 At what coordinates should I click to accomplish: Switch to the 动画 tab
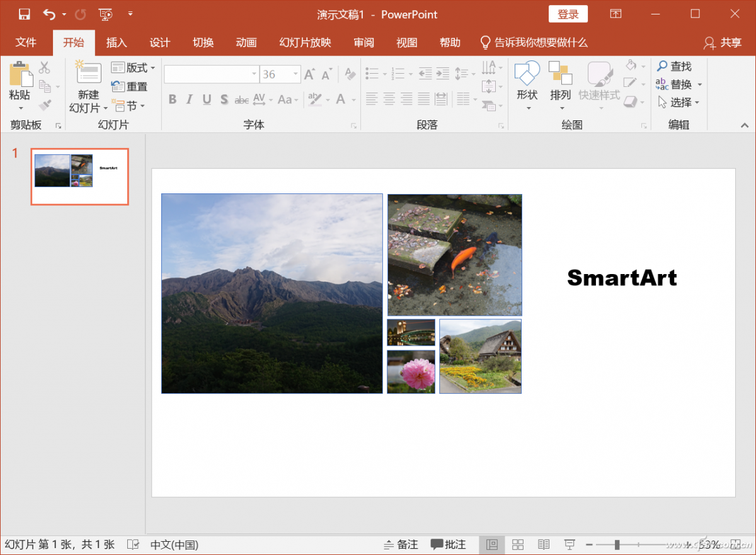pyautogui.click(x=246, y=42)
